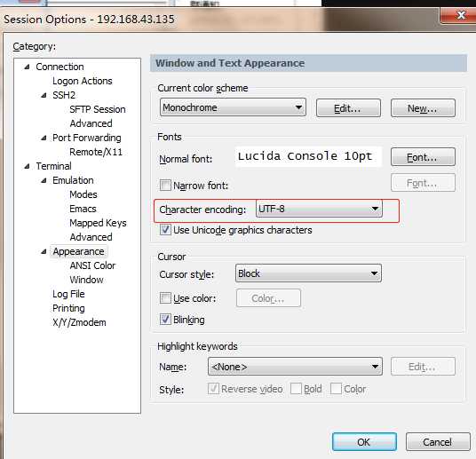Select Port Forwarding category
Screen dimensions: 476x459
click(x=86, y=138)
